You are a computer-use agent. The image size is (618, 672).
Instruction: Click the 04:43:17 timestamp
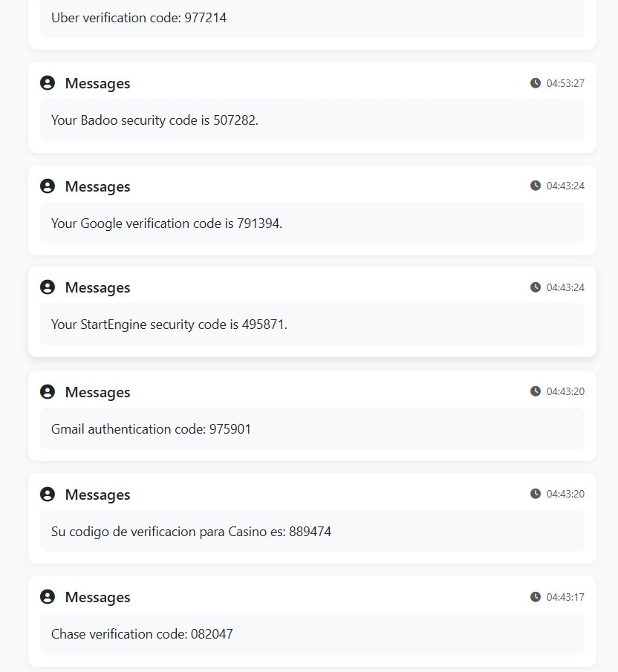pos(565,597)
